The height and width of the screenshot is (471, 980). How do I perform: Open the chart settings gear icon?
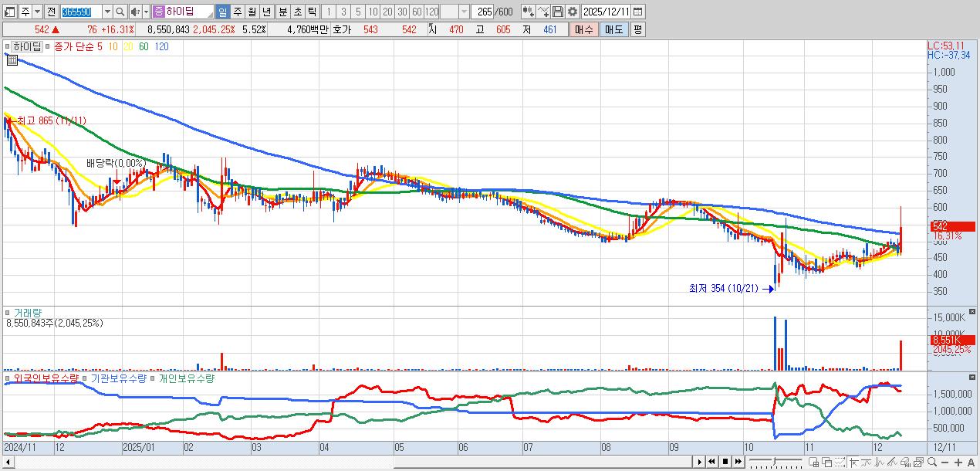coord(572,12)
